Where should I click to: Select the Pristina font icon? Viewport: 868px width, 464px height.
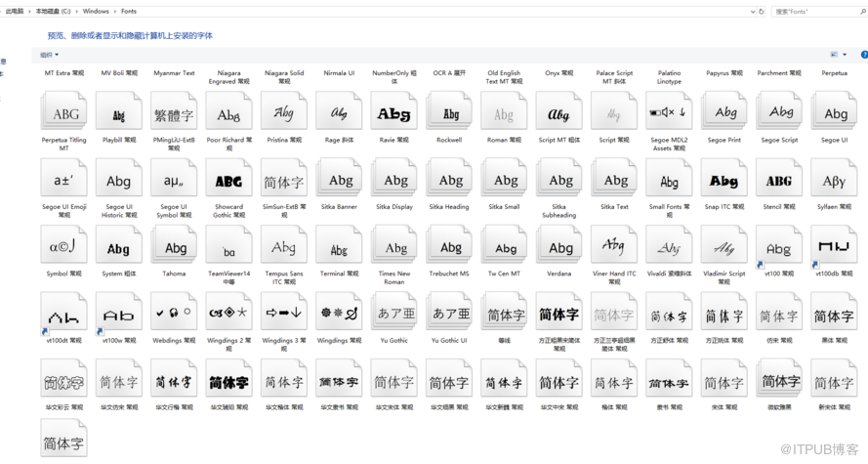point(283,112)
